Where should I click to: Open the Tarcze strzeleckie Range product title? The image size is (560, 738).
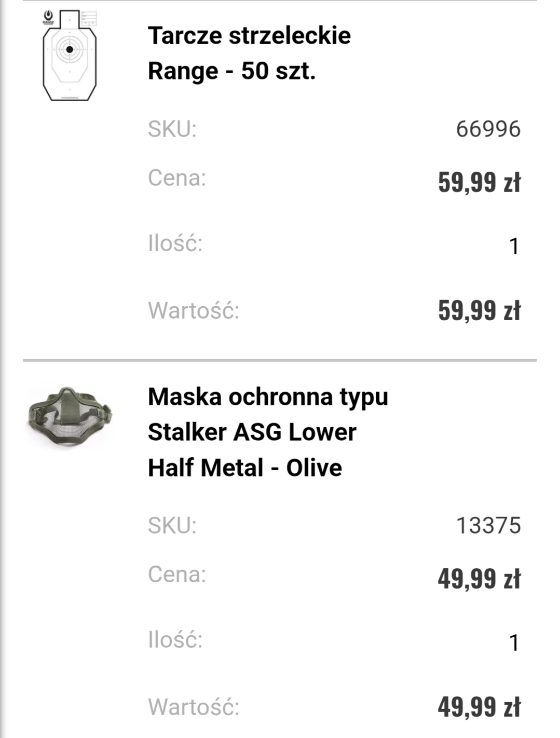point(249,53)
